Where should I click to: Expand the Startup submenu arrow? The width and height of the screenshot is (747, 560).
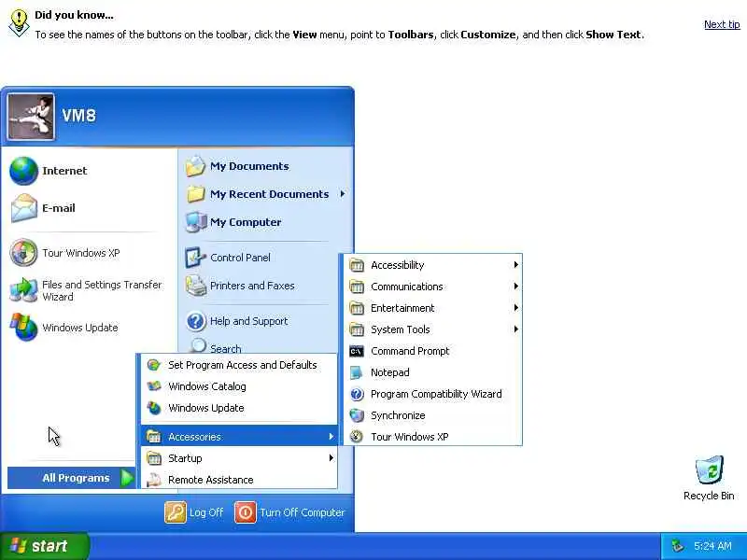pyautogui.click(x=331, y=458)
